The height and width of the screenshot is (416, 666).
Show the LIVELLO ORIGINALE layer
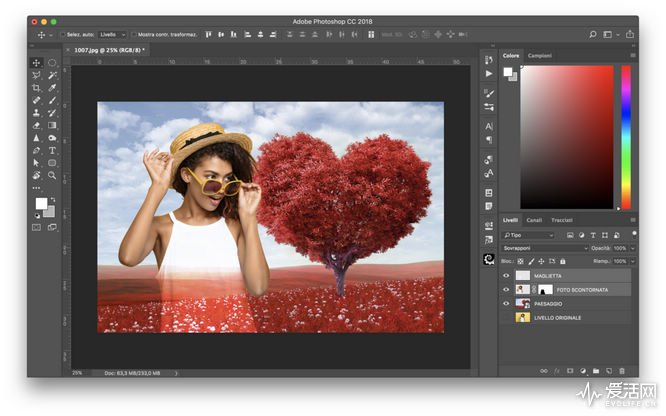(506, 318)
